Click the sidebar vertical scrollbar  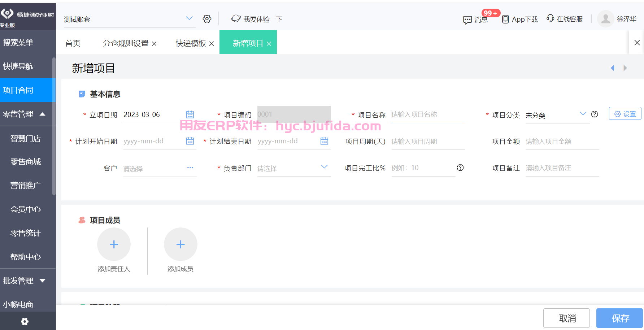(54, 126)
